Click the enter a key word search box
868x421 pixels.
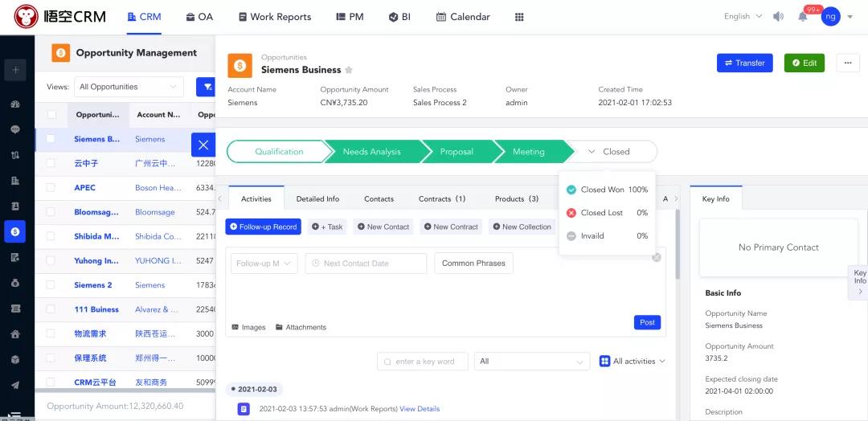(423, 362)
